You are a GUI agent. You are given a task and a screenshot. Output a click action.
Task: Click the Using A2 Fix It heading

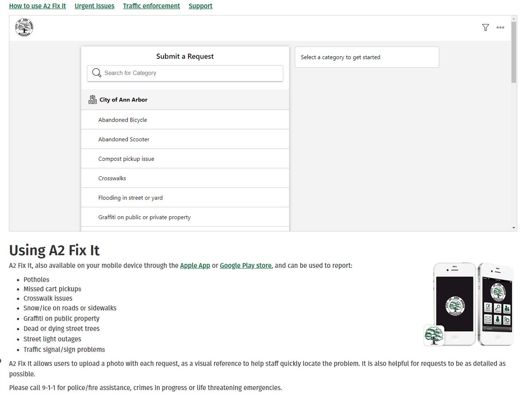(54, 250)
